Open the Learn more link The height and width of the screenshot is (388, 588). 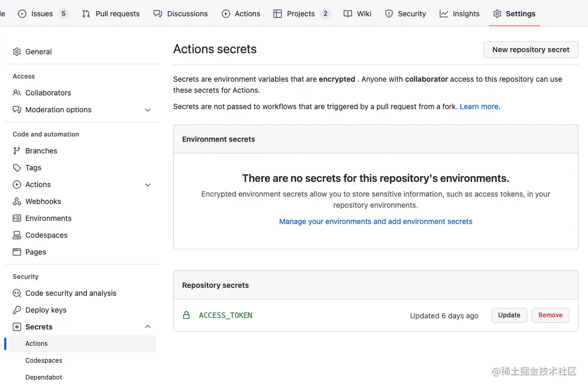tap(479, 106)
